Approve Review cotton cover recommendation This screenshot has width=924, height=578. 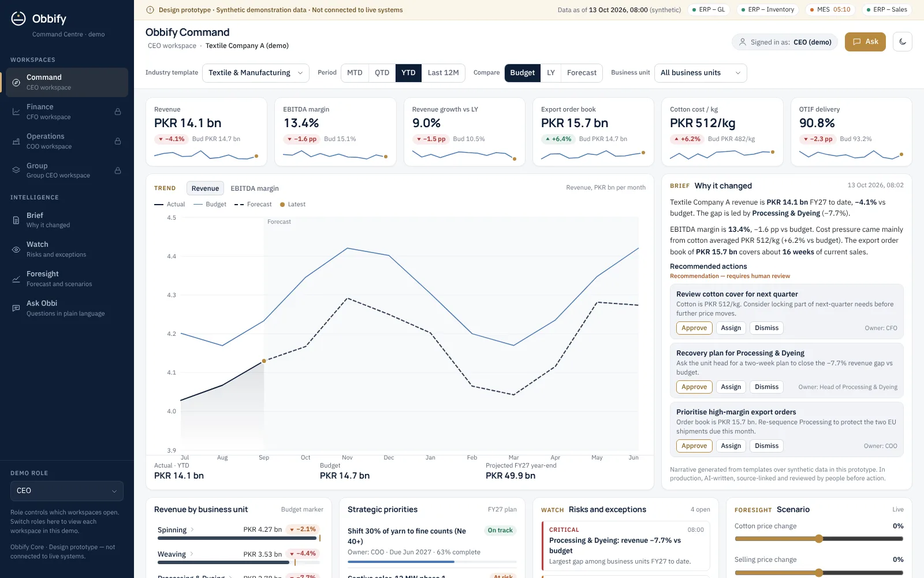694,328
